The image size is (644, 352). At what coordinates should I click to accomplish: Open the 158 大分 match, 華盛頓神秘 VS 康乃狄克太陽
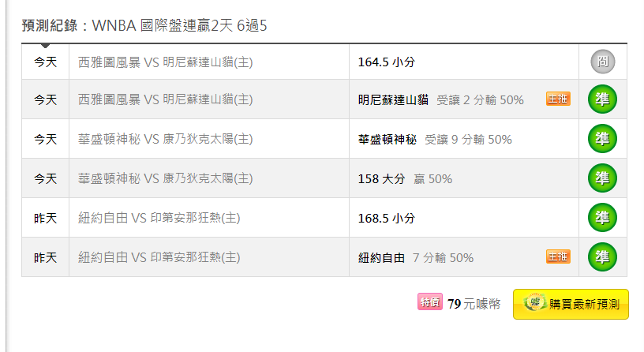165,178
